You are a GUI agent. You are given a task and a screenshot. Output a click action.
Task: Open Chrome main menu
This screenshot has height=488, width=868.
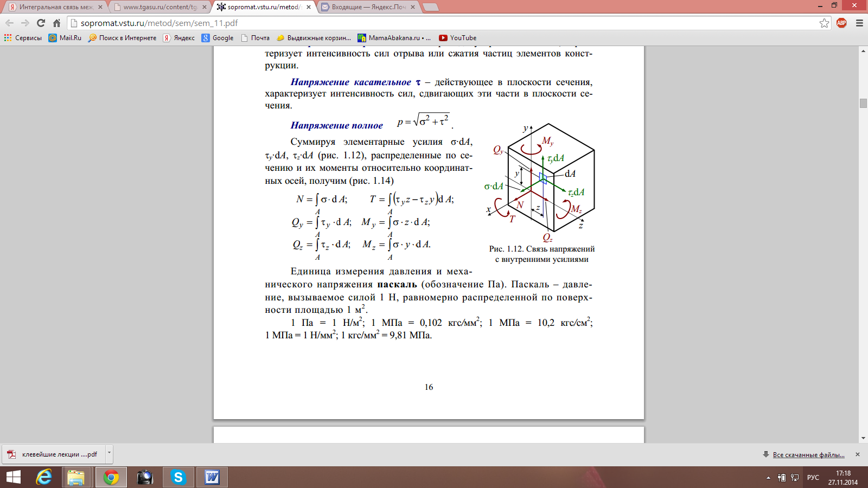(859, 23)
